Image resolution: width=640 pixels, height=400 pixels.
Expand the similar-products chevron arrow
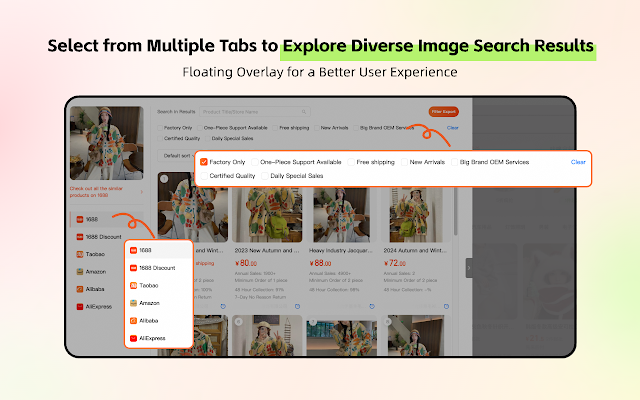pyautogui.click(x=142, y=192)
